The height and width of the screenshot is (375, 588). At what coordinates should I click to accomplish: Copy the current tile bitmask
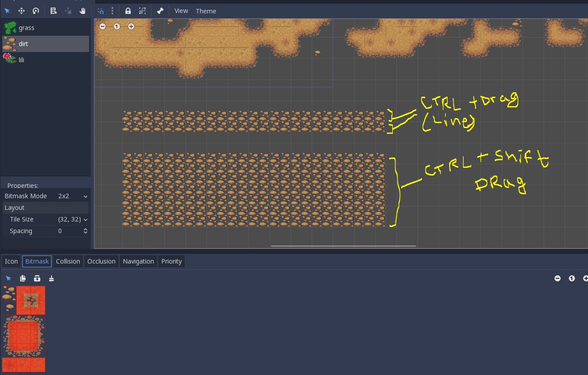tap(22, 278)
